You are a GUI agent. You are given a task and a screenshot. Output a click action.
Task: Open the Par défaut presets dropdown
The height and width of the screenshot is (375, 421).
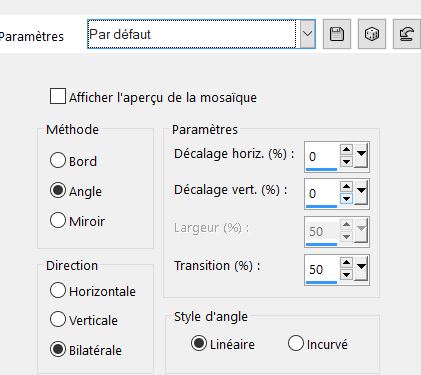307,34
